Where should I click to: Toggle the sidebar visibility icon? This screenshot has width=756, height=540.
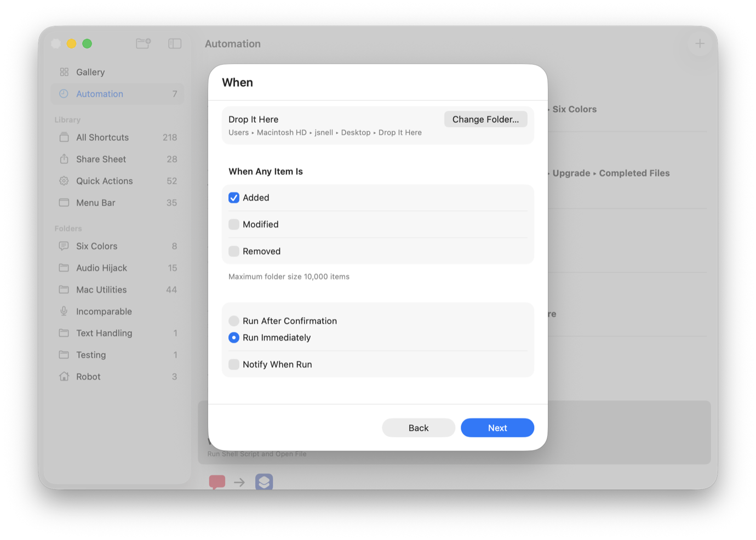pyautogui.click(x=175, y=43)
